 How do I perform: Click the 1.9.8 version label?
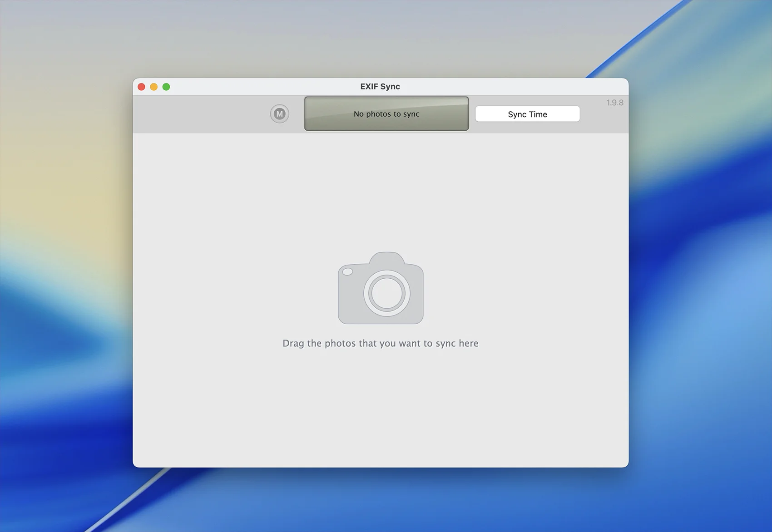[614, 103]
